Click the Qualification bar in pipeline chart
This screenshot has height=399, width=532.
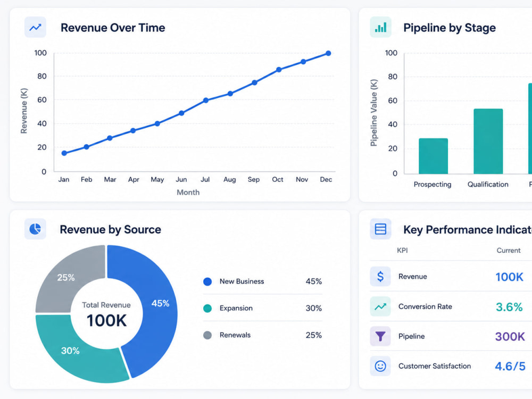pyautogui.click(x=488, y=141)
